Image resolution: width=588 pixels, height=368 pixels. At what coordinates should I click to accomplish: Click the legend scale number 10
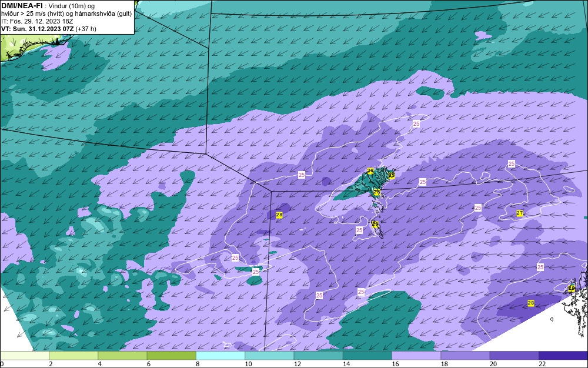(x=248, y=364)
